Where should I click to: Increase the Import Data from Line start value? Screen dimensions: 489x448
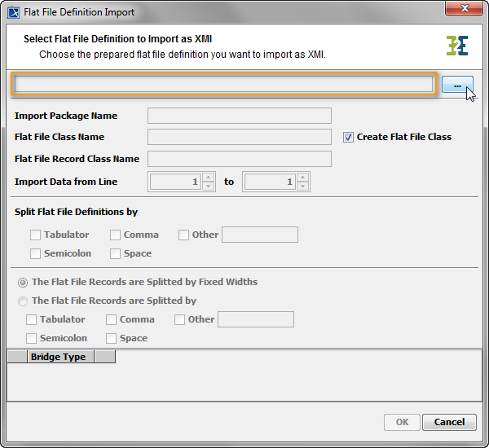209,178
